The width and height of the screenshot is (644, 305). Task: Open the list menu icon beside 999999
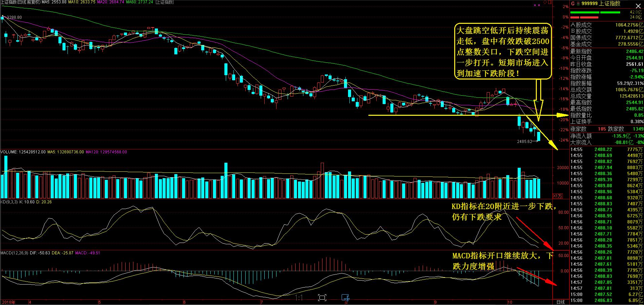click(578, 4)
